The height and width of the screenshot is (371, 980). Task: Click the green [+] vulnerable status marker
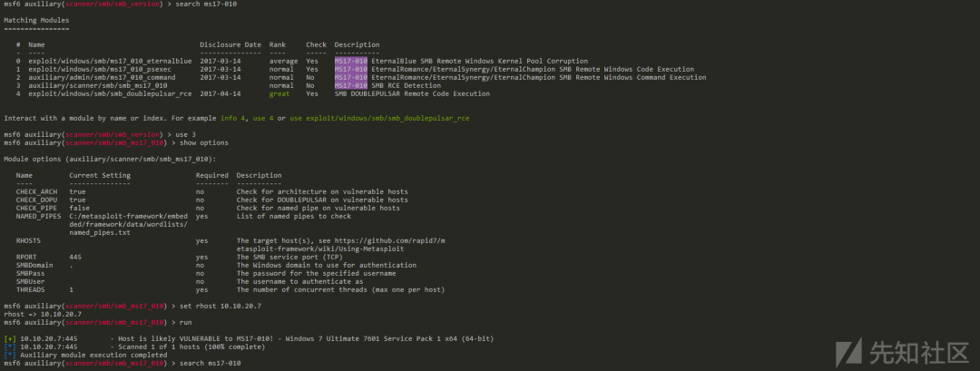[10, 338]
